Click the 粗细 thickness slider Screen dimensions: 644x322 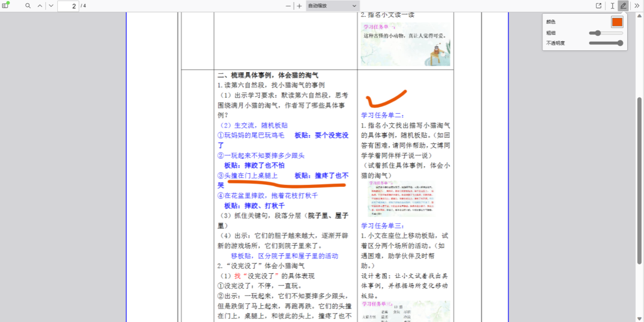[605, 33]
